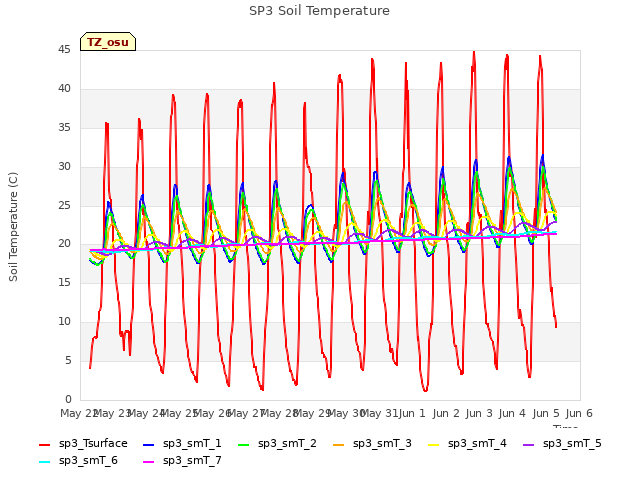Click the 30 y-axis tick label
640x480 pixels.
(64, 167)
